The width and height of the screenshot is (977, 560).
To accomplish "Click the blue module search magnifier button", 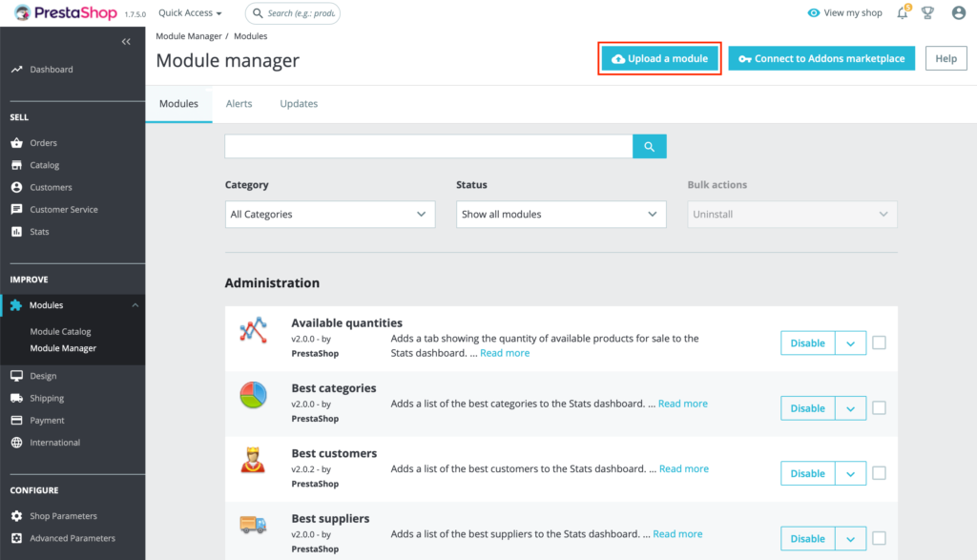I will click(649, 146).
